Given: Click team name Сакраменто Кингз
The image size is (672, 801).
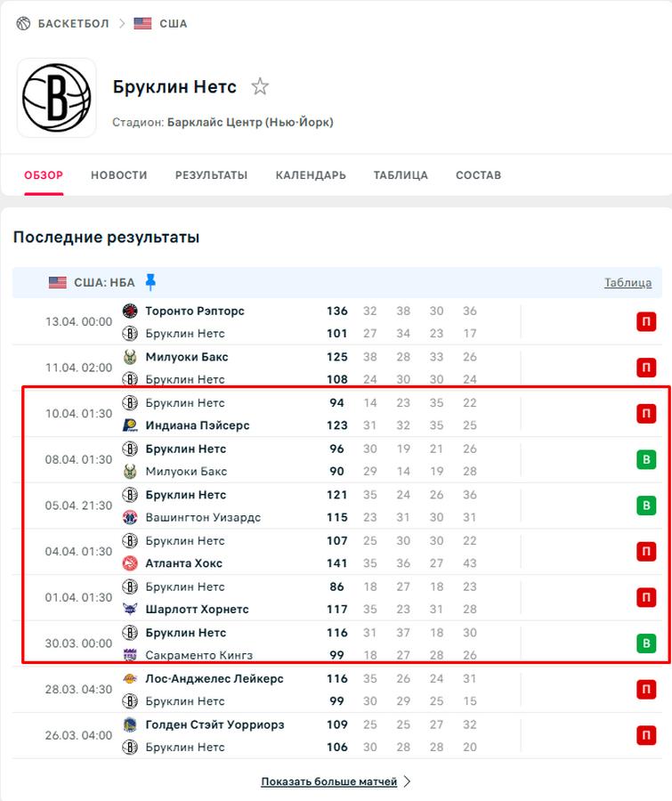Looking at the screenshot, I should (x=198, y=655).
